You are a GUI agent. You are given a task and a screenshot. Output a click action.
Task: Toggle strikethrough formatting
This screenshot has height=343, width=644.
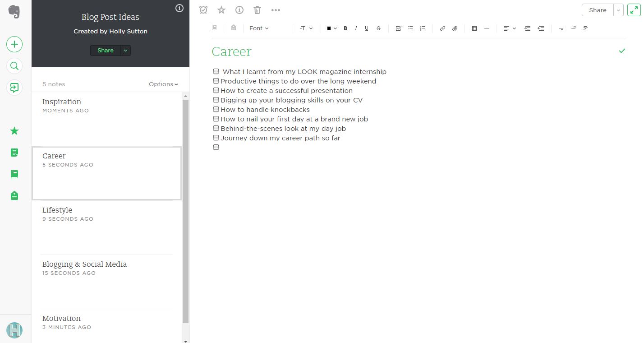[378, 28]
